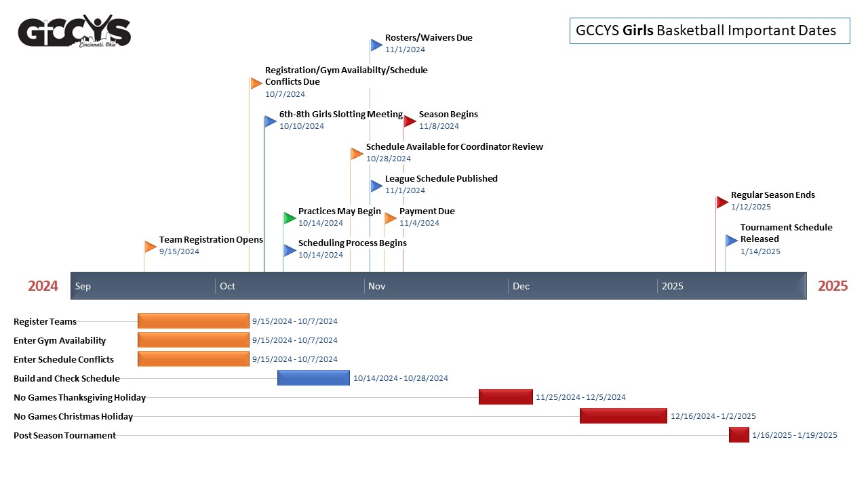
Task: Click the Registration/Gym Availability Conflicts Due flag
Action: pos(256,83)
